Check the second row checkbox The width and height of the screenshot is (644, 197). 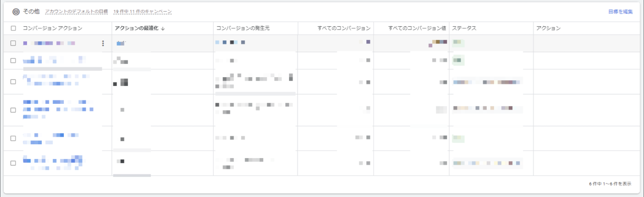[x=13, y=60]
